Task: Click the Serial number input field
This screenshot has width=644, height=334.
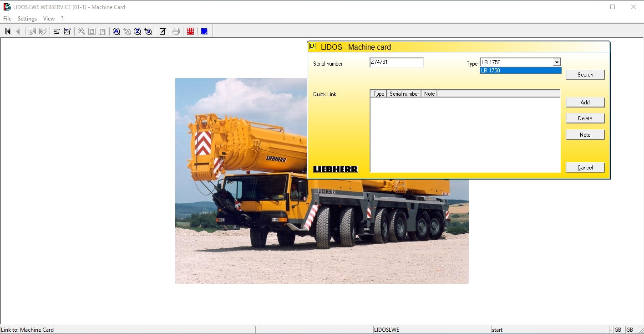Action: (396, 62)
